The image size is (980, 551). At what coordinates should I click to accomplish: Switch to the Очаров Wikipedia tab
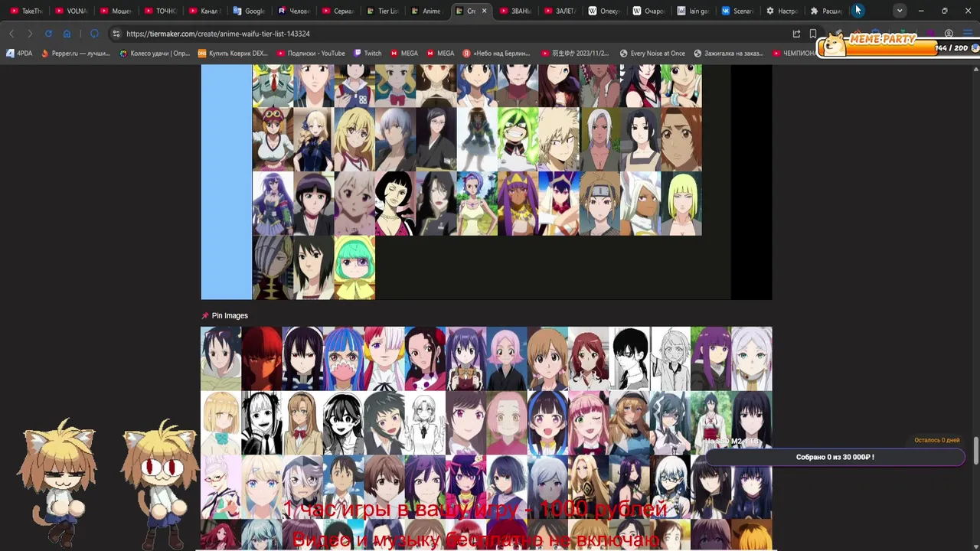click(x=648, y=11)
